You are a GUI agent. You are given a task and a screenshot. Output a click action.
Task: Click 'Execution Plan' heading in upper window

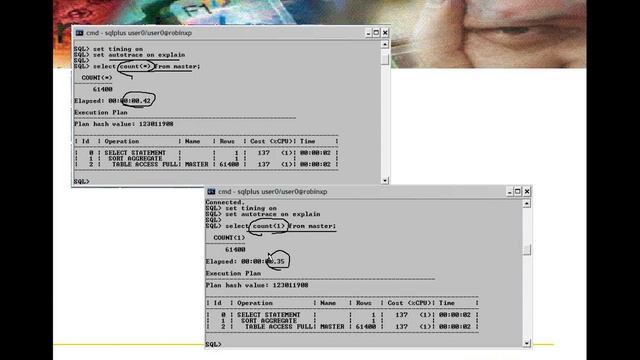(100, 112)
